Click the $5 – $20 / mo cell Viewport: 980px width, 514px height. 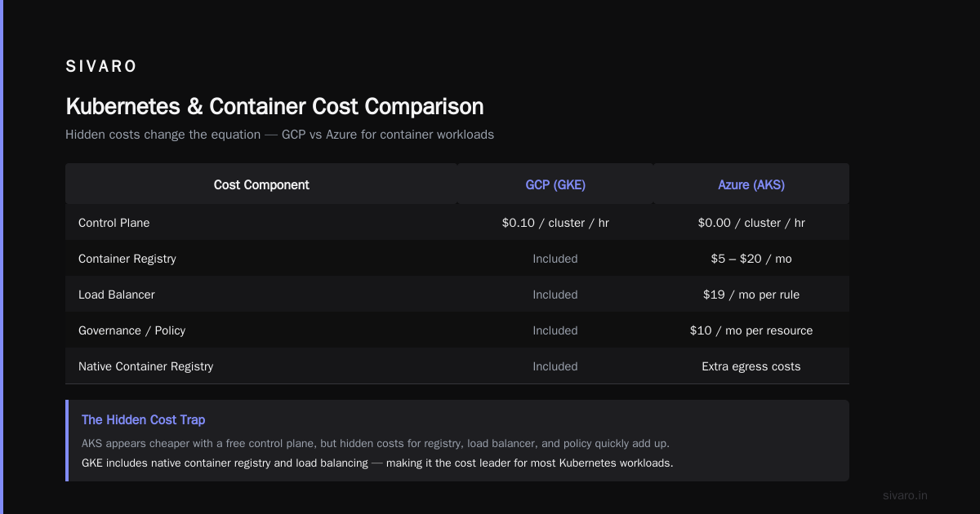tap(751, 259)
